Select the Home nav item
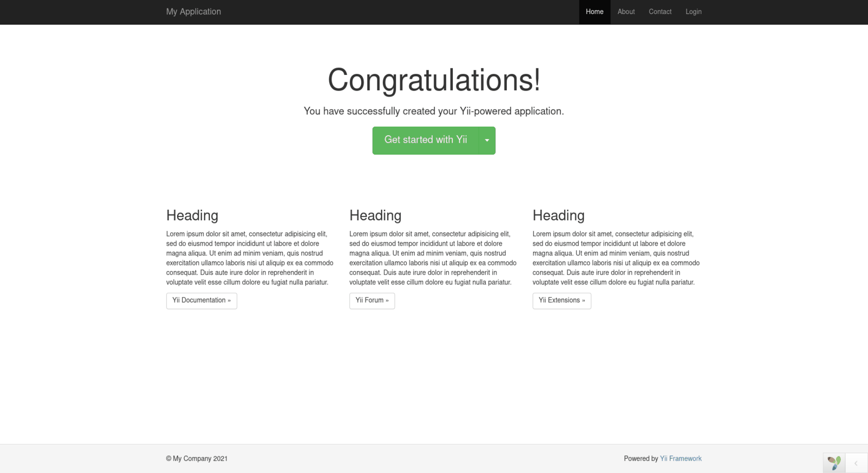Image resolution: width=868 pixels, height=473 pixels. (594, 12)
